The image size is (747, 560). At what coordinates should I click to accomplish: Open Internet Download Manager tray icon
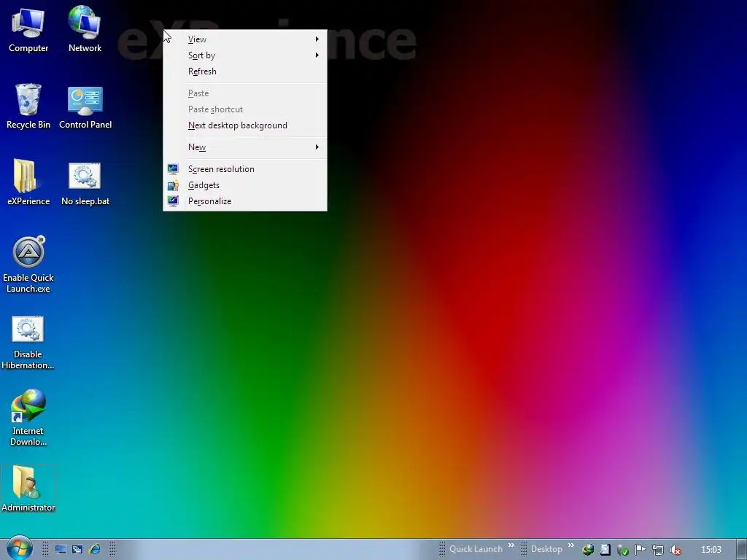pos(588,550)
